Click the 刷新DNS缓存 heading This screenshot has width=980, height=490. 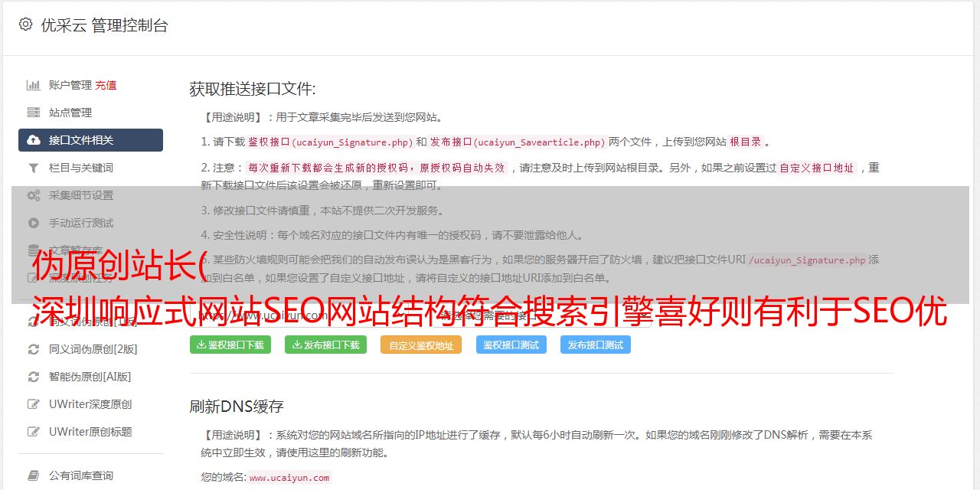237,406
